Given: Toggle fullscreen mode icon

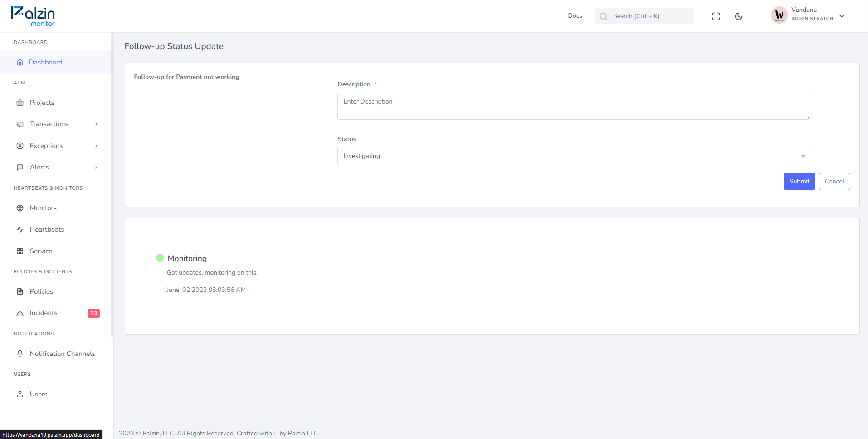Looking at the screenshot, I should (716, 16).
